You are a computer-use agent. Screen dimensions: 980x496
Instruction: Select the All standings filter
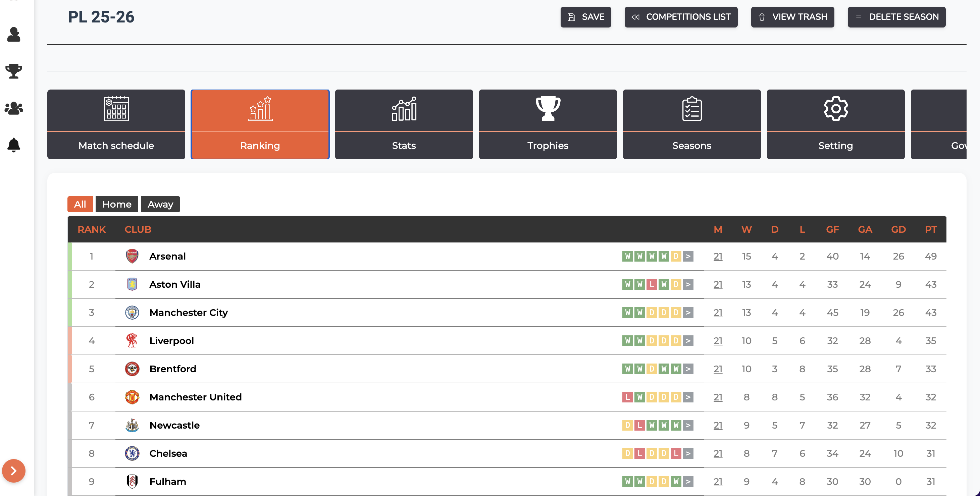click(80, 204)
